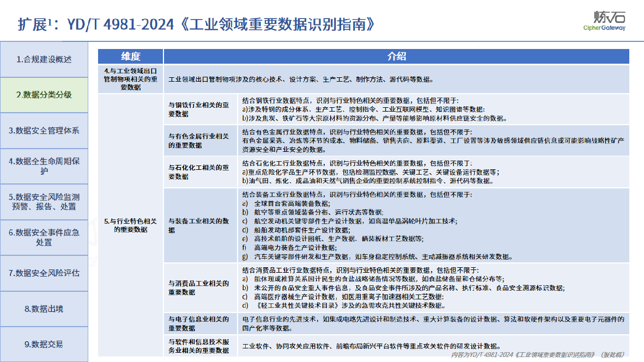Click the CipherGateway logo

[604, 21]
